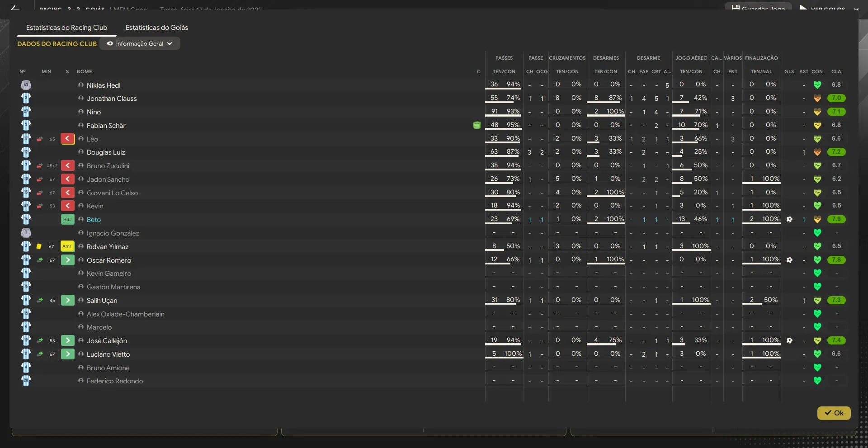Open Jonathan Clauss's player profile link
The image size is (868, 448).
112,99
